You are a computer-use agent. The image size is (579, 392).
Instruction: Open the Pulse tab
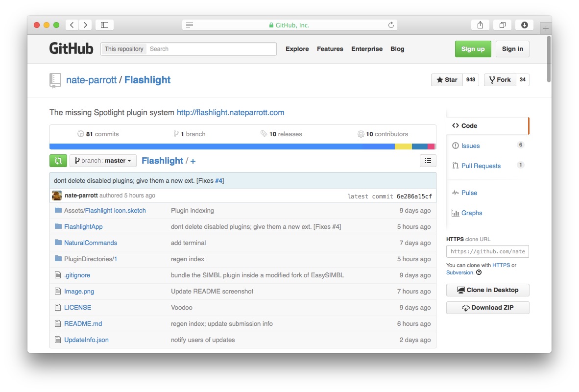469,193
